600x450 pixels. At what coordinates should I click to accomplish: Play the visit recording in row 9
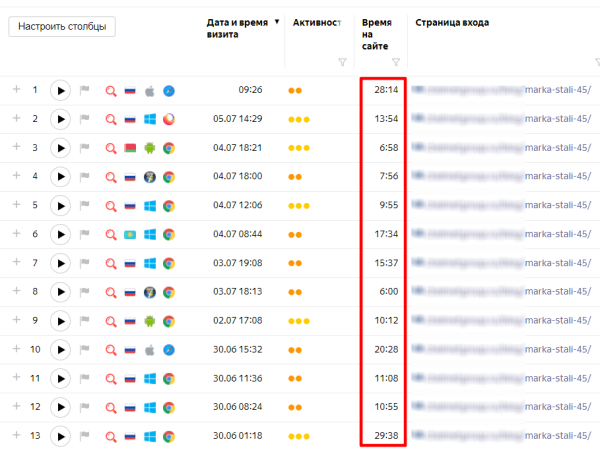[x=60, y=321]
